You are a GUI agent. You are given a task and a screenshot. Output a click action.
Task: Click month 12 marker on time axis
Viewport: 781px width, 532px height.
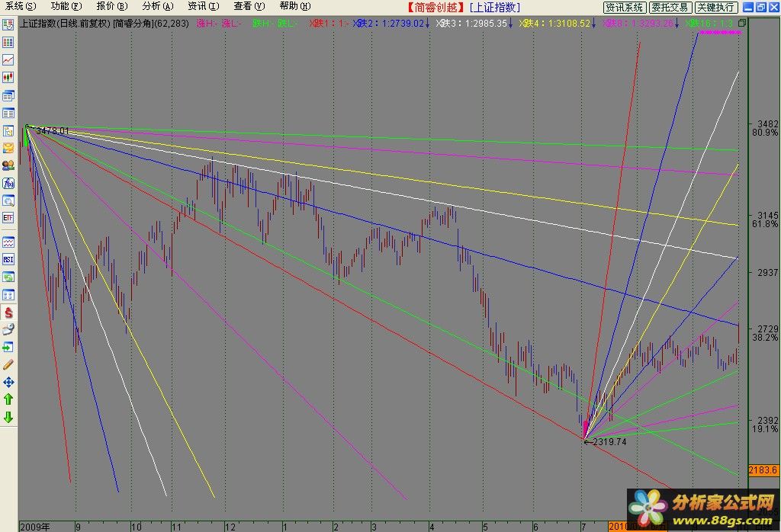click(230, 527)
